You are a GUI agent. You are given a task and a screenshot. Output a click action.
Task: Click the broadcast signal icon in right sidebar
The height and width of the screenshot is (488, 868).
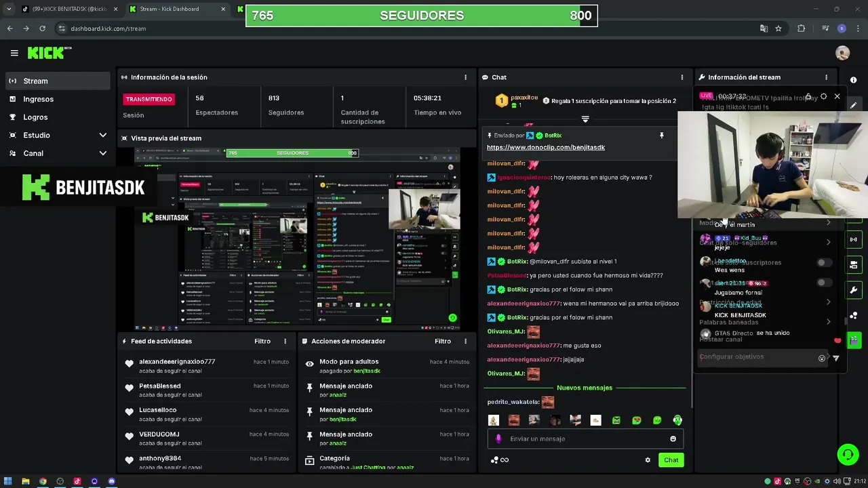(853, 239)
